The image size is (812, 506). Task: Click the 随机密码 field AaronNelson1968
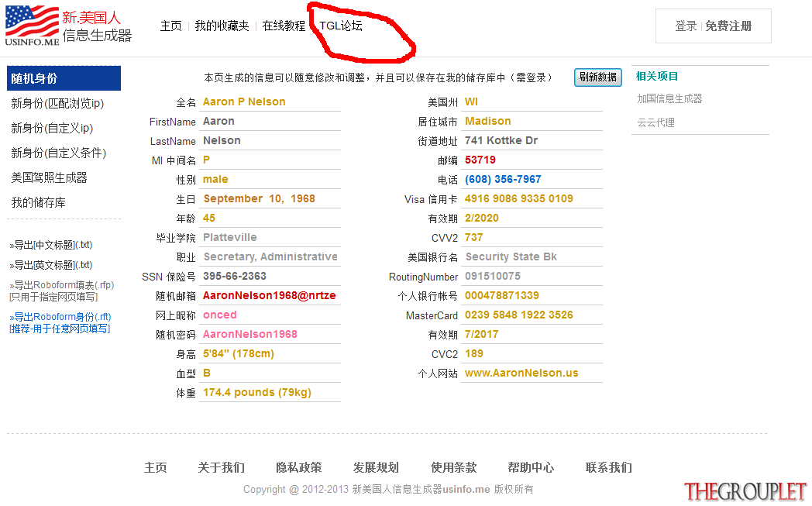[x=270, y=335]
